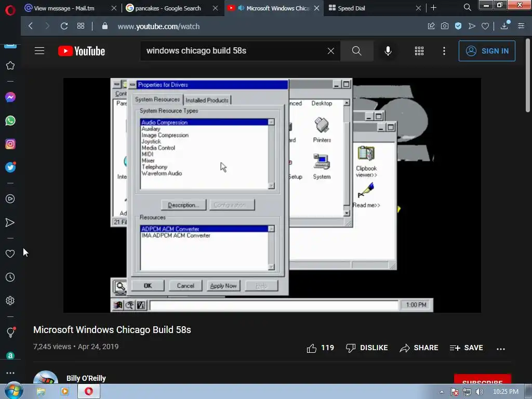
Task: Search with your voice microphone
Action: click(x=388, y=51)
